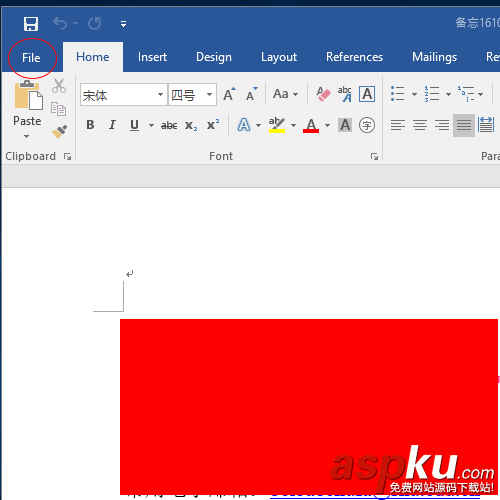500x500 pixels.
Task: Open the Mailings tab
Action: coord(434,57)
